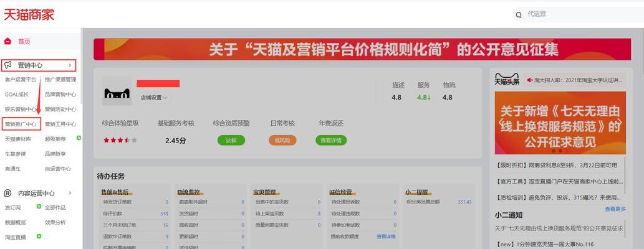Image resolution: width=644 pixels, height=249 pixels.
Task: Click the green 达标 button
Action: (x=231, y=140)
